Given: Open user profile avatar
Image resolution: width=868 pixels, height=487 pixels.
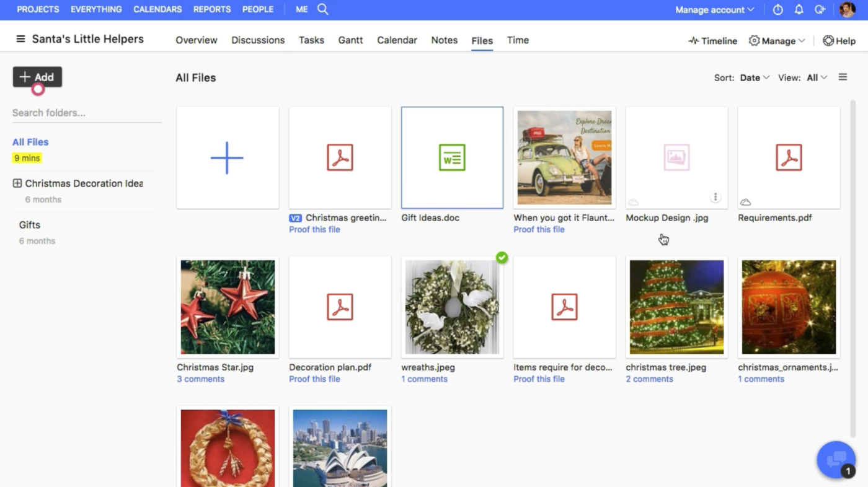Looking at the screenshot, I should point(847,10).
